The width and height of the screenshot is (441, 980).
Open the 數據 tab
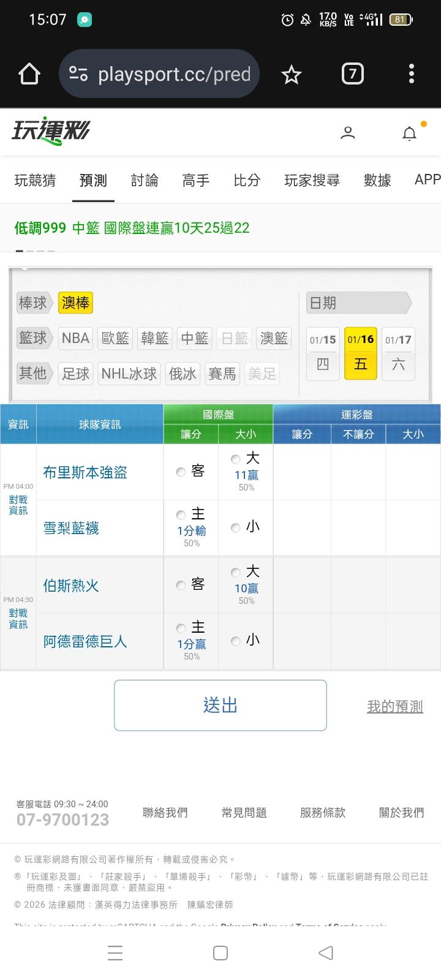click(x=377, y=180)
